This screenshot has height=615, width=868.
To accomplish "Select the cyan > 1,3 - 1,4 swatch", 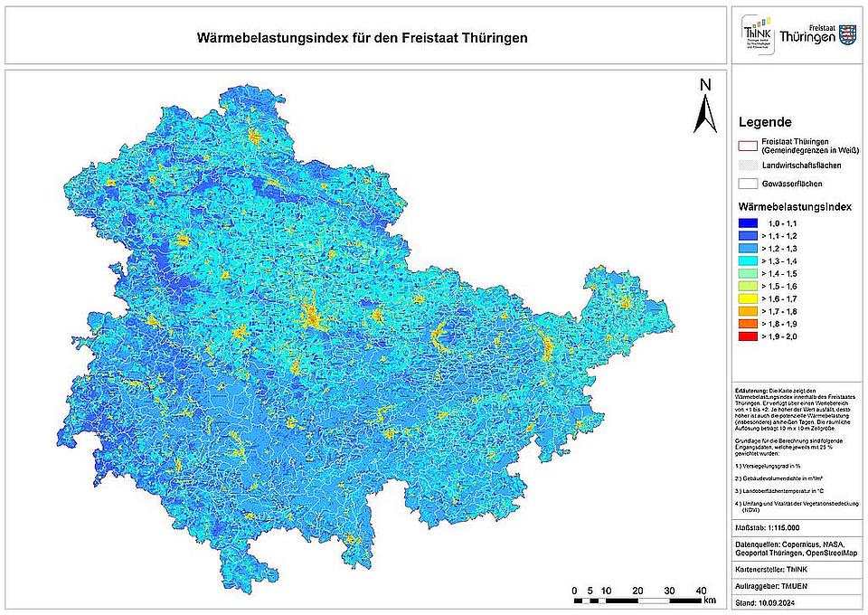I will tap(748, 261).
